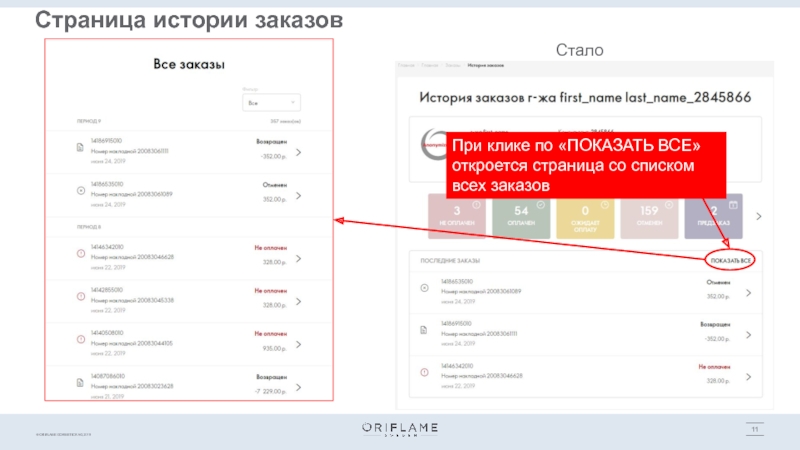Viewport: 800px width, 450px height.
Task: Click 'Не оплачен' status of order 14142855010
Action: pos(271,291)
